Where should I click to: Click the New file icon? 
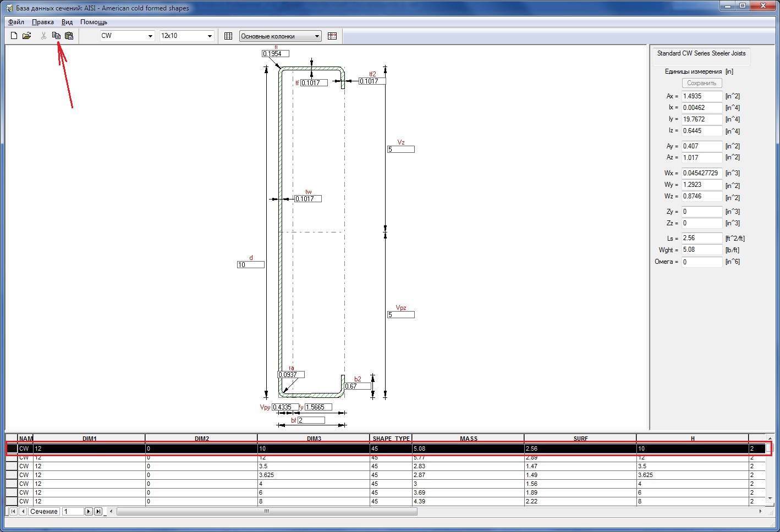click(x=14, y=36)
